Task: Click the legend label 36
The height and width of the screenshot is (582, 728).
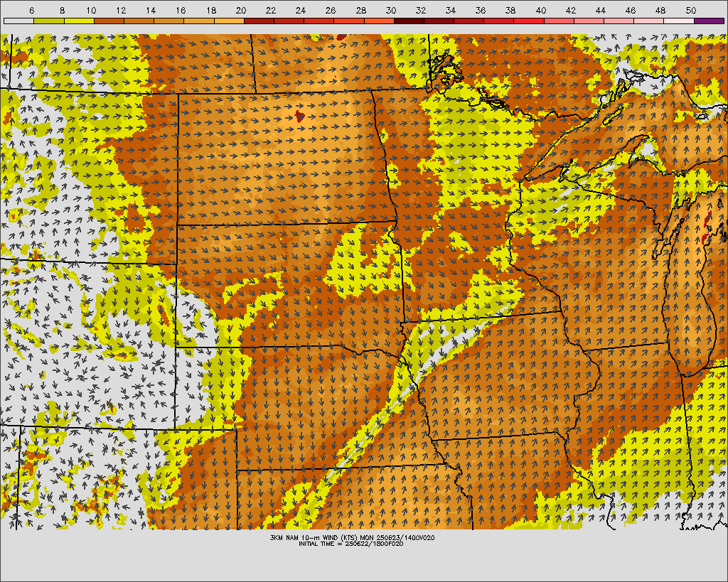Action: click(x=481, y=10)
